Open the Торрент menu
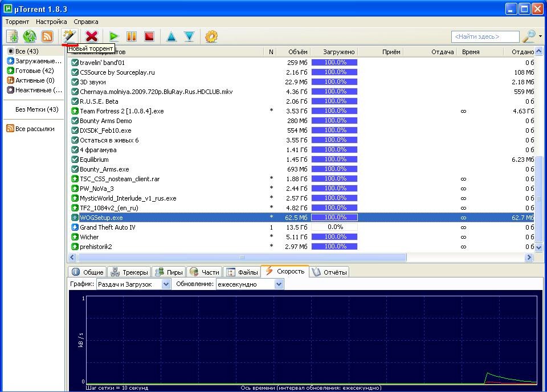 click(17, 22)
